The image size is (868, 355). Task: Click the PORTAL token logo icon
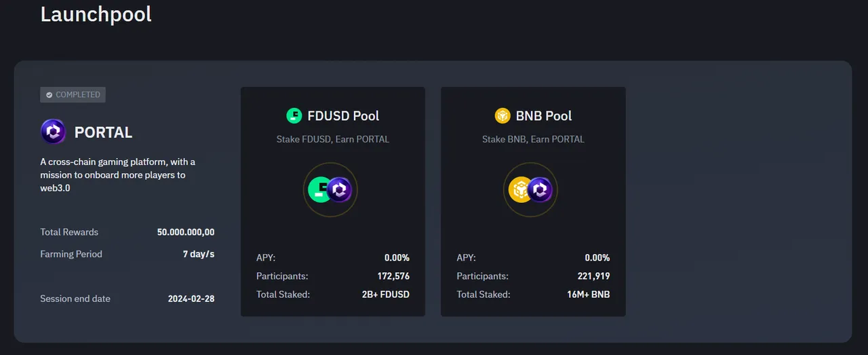(x=53, y=132)
